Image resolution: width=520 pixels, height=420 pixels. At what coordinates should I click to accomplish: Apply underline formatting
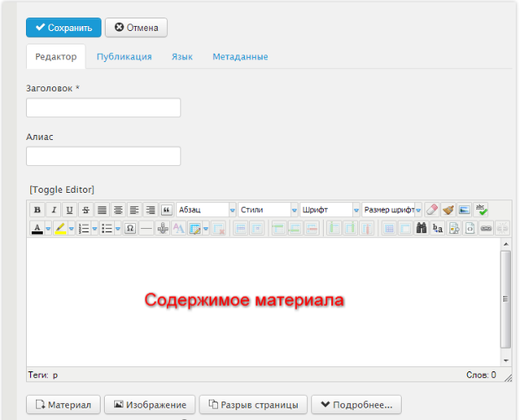point(70,210)
